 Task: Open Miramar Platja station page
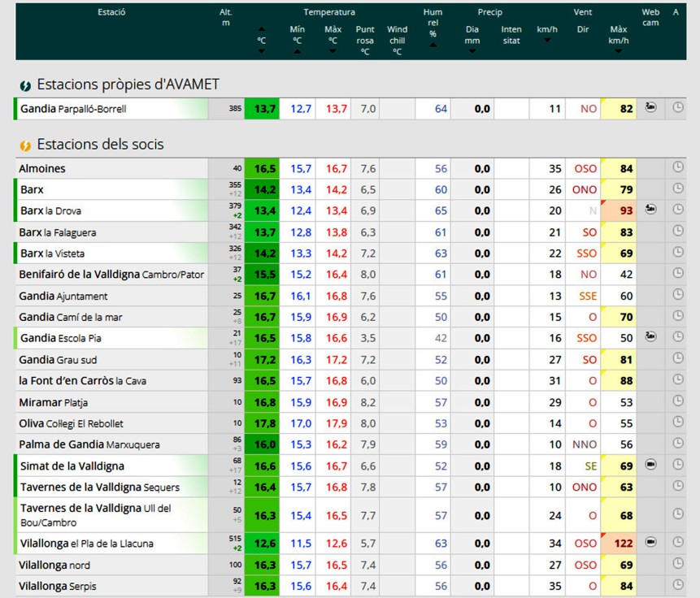(53, 402)
